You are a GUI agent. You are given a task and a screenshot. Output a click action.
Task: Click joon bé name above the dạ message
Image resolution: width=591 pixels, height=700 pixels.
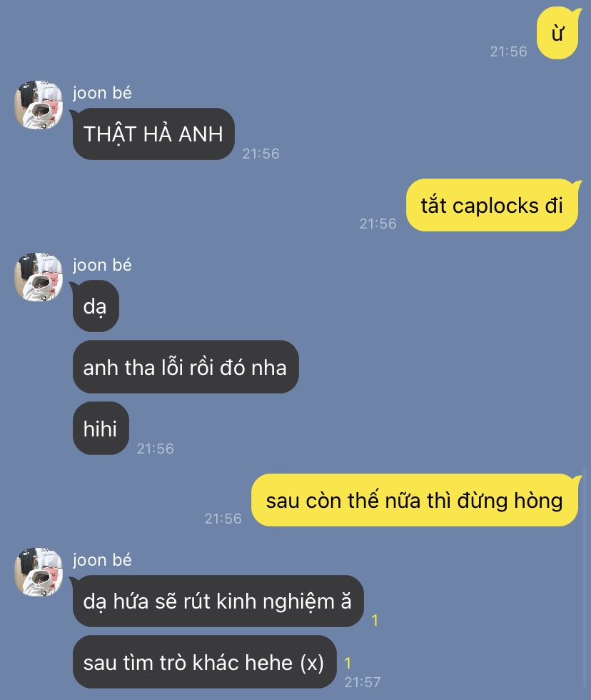[102, 265]
